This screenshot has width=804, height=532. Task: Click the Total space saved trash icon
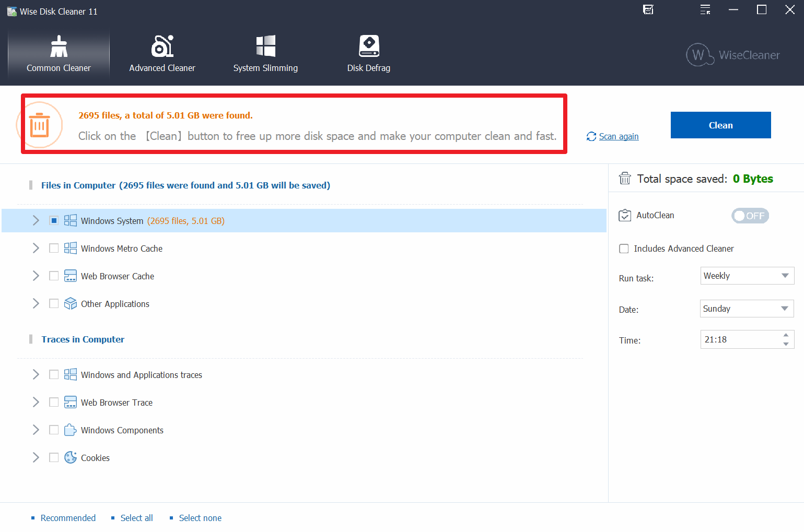(625, 179)
